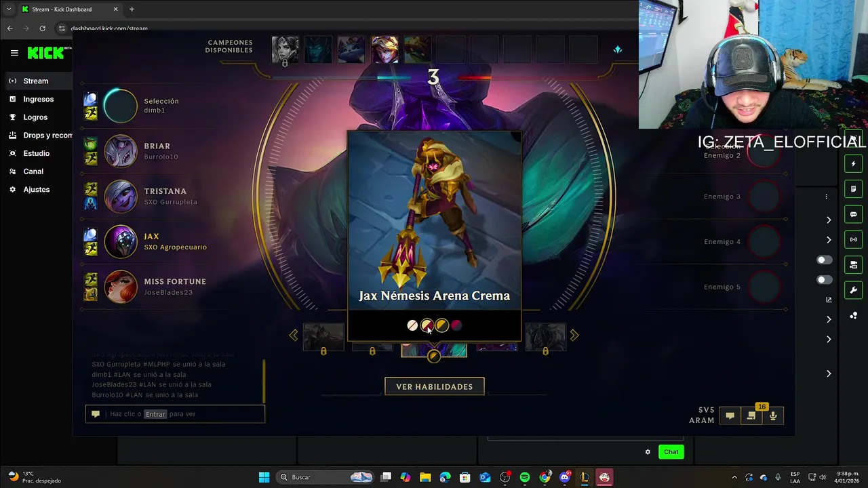Screen dimensions: 868x488
Task: Click Tristana teammate portrait
Action: pos(121,197)
